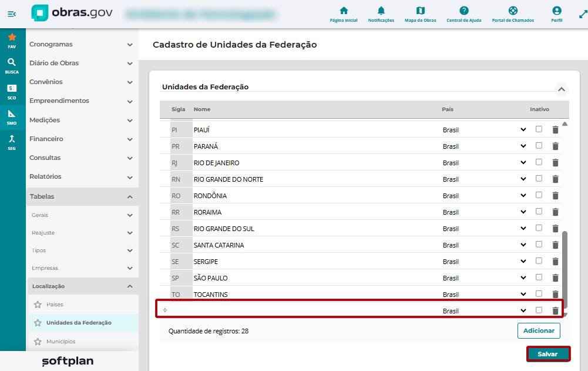The height and width of the screenshot is (371, 588).
Task: Mark PIAUÍ as Inativo
Action: [x=539, y=129]
